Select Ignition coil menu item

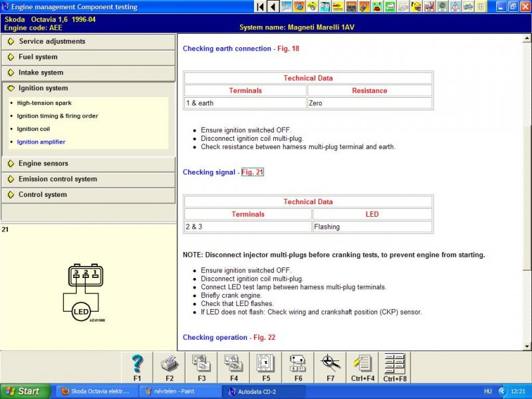pos(33,129)
